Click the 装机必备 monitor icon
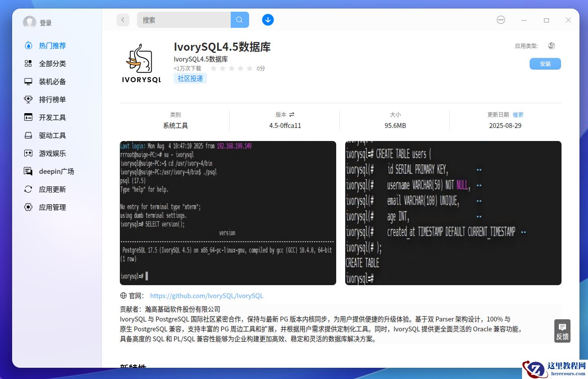The width and height of the screenshot is (588, 379). click(x=28, y=81)
